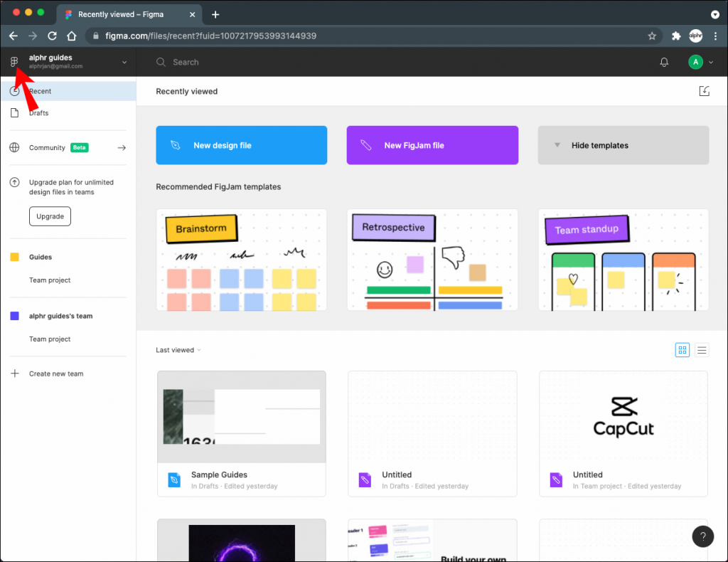Click the import file icon near Recently viewed
This screenshot has width=728, height=562.
[704, 90]
